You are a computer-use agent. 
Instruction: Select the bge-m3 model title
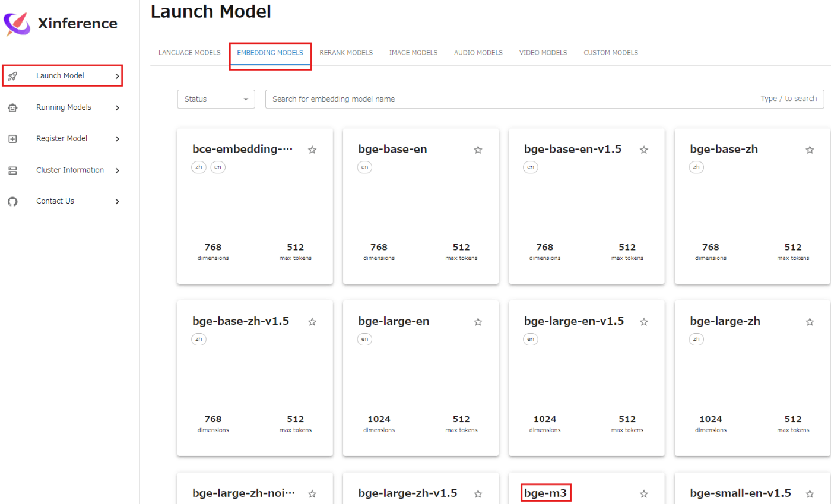(546, 493)
